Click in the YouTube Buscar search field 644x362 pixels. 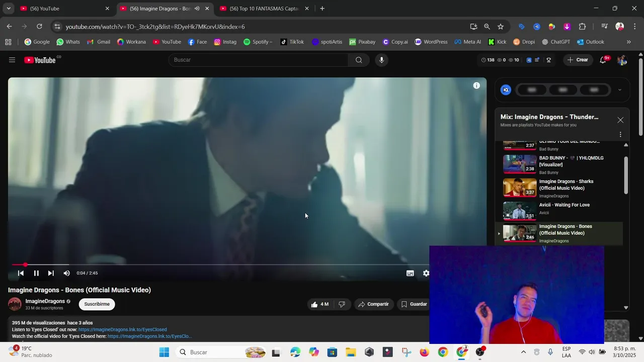[258, 60]
